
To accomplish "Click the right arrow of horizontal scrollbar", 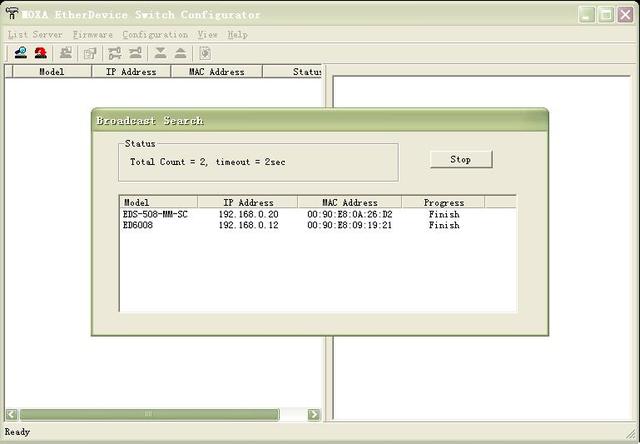I will pyautogui.click(x=314, y=415).
